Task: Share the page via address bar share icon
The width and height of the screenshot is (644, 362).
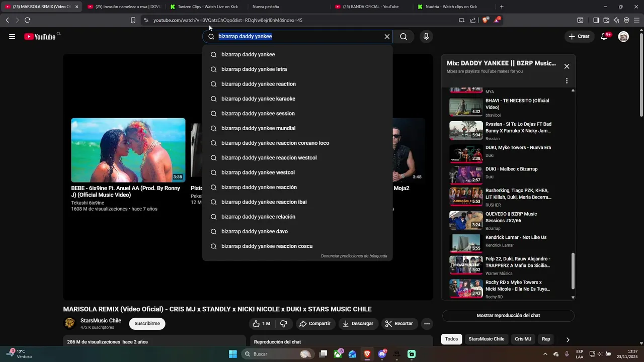Action: 473,20
